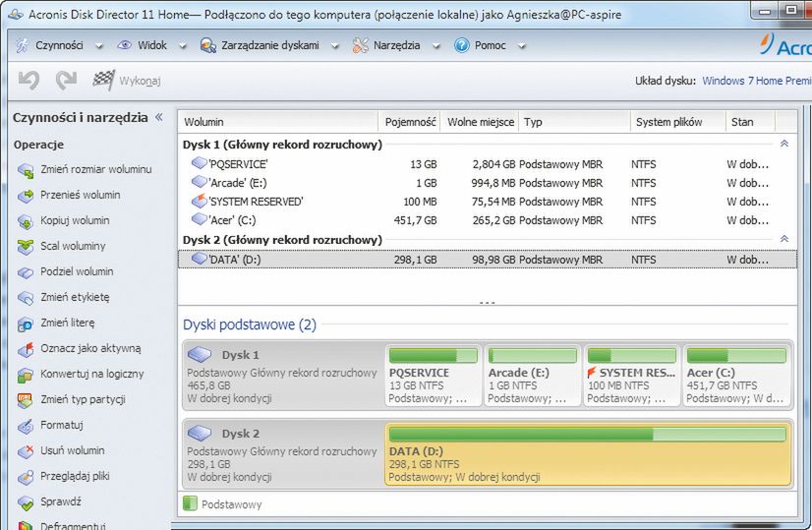The image size is (812, 530).
Task: Click the Dysk 1 drive icon
Action: click(x=200, y=355)
